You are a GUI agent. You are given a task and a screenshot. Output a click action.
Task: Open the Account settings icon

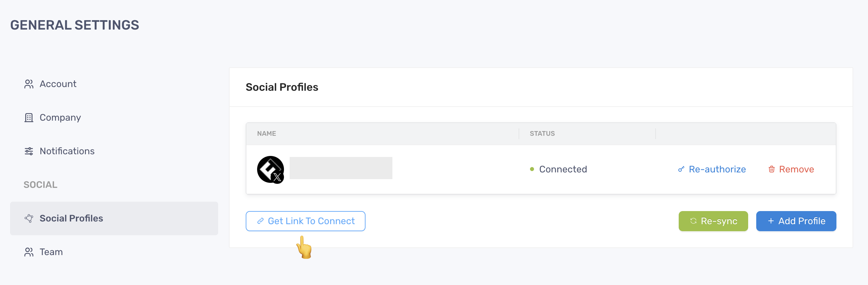click(x=29, y=84)
